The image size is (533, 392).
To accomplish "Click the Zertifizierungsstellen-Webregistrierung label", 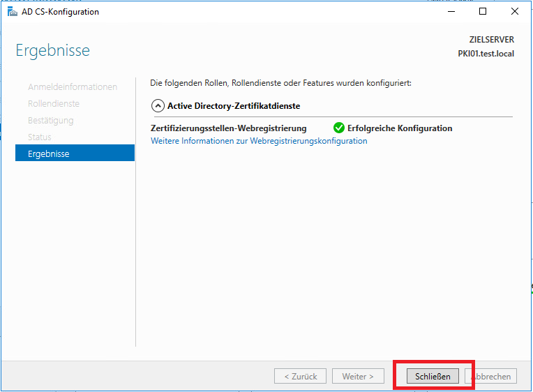I will [x=229, y=128].
